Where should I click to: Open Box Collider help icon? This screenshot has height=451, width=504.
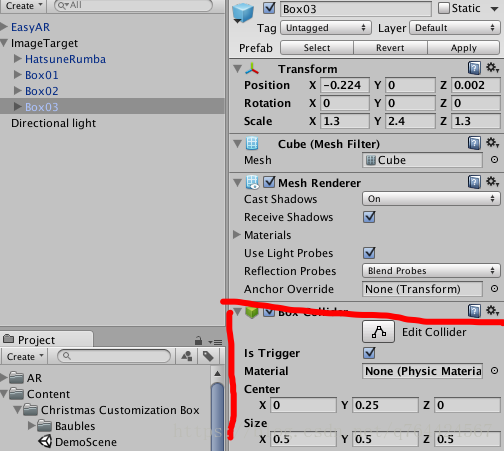474,311
